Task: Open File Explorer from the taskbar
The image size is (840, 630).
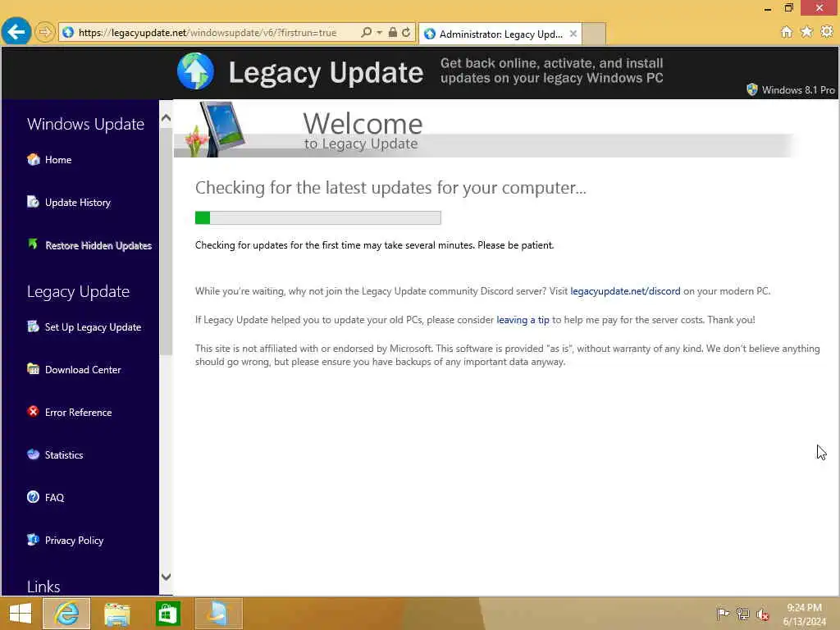Action: [x=116, y=614]
